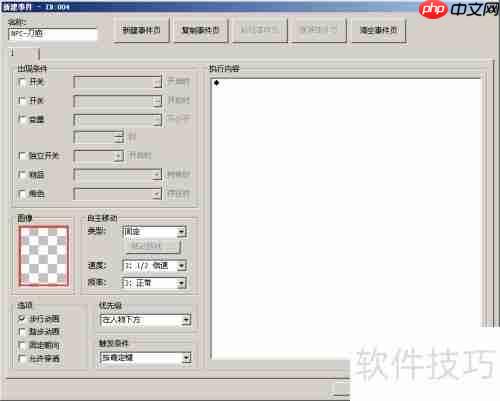Open the 类型 movement type dropdown
Screen dimensions: 500x401
154,232
